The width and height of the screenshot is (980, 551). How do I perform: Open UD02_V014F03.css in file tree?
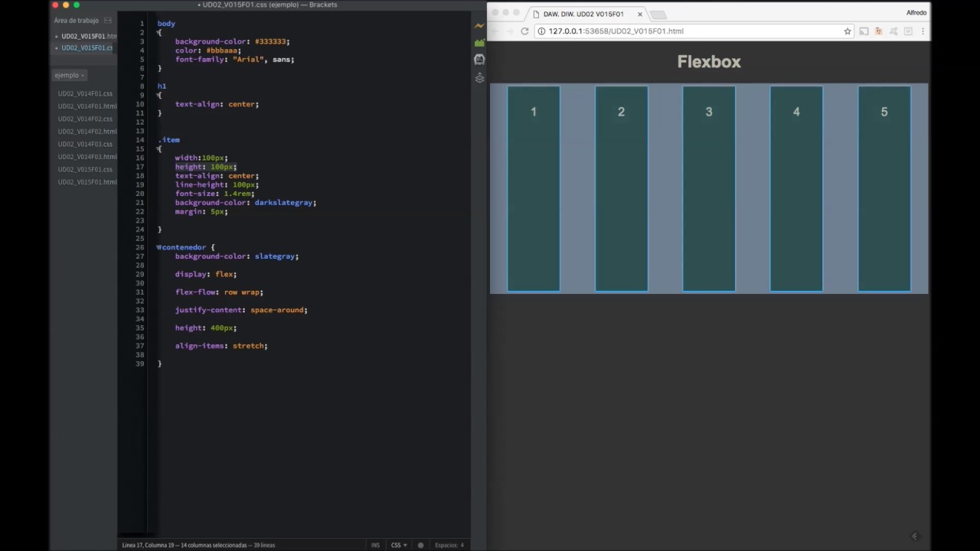[85, 144]
